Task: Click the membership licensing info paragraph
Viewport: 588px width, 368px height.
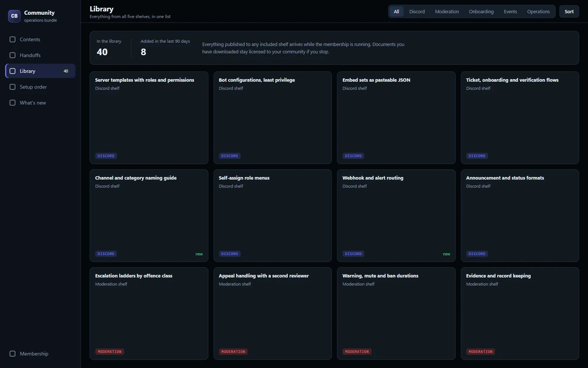Action: (303, 48)
